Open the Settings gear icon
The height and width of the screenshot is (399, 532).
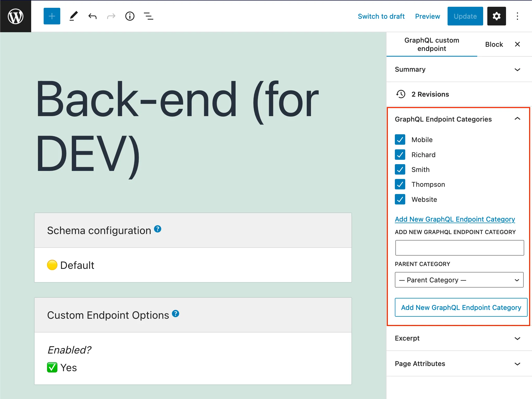(497, 16)
